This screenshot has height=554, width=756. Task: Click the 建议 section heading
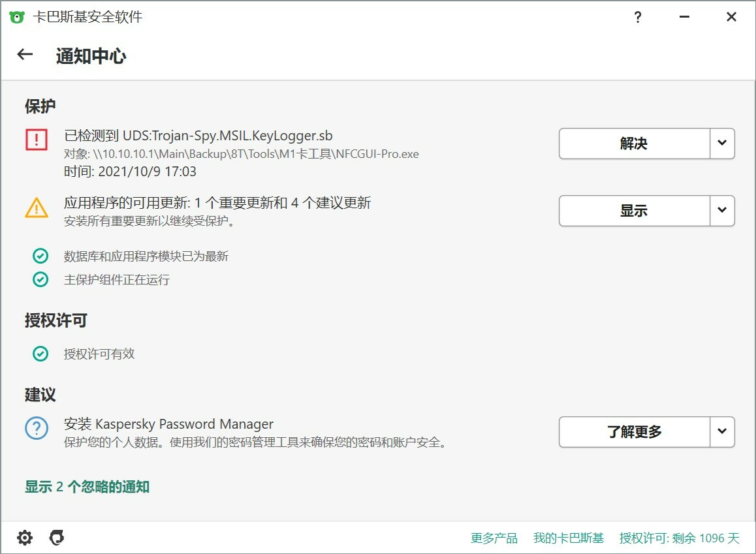[40, 395]
